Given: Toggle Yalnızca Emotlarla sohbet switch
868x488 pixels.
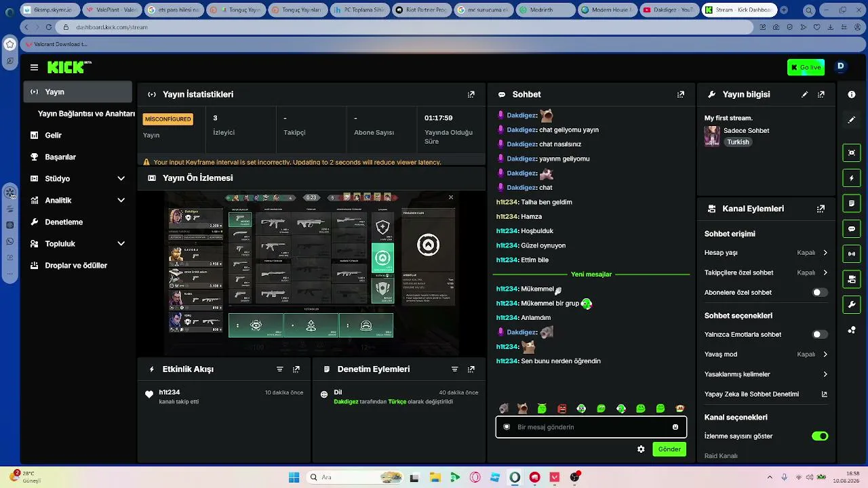Looking at the screenshot, I should click(820, 335).
